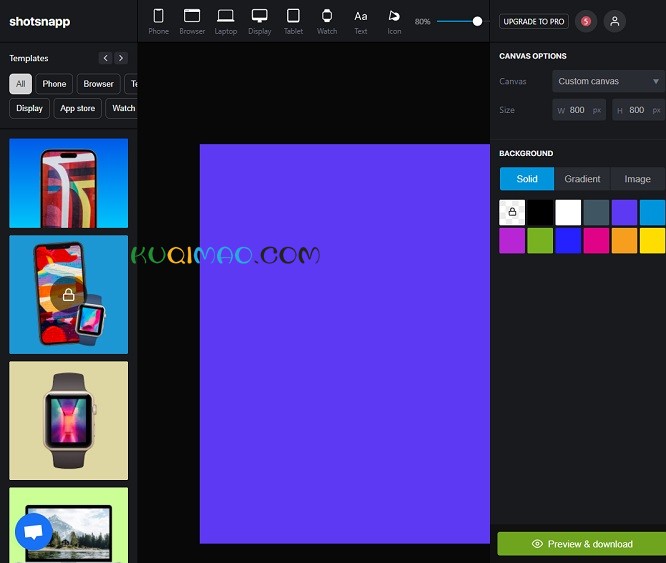Add a Text element
The image size is (666, 563).
pyautogui.click(x=361, y=22)
